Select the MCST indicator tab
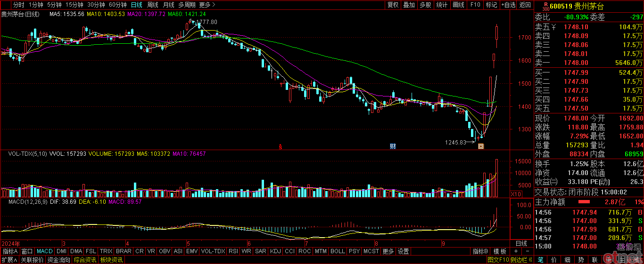 [371, 251]
